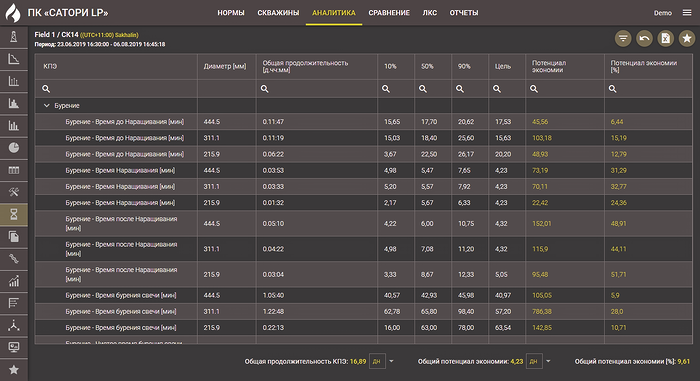Viewport: 700px width, 381px height.
Task: Export table with the Excel file button
Action: point(666,38)
